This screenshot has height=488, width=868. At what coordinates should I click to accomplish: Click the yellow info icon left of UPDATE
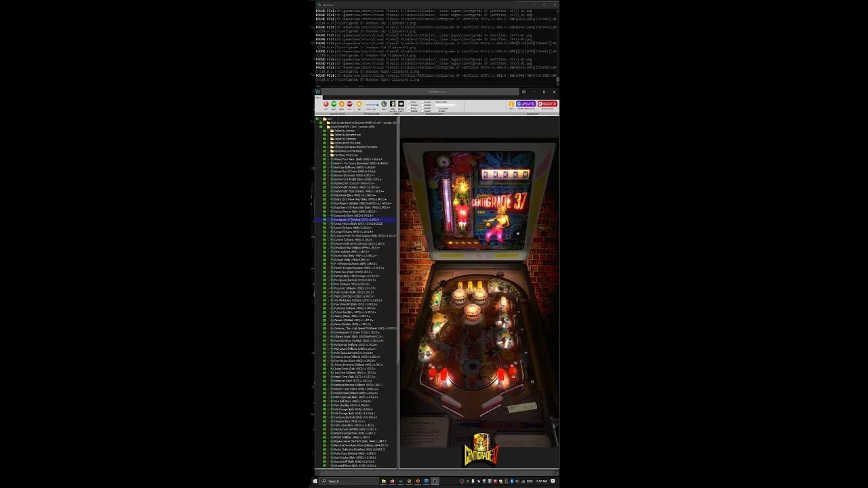pyautogui.click(x=511, y=104)
